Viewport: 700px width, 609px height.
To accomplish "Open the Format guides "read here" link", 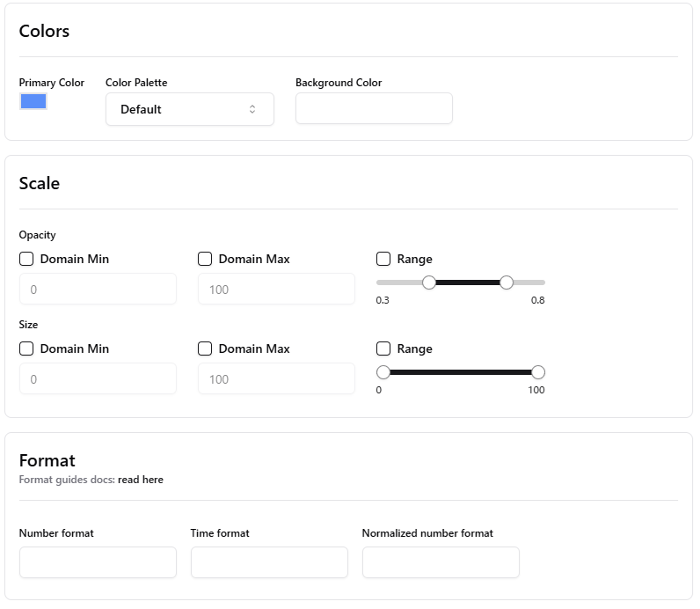I will point(141,480).
